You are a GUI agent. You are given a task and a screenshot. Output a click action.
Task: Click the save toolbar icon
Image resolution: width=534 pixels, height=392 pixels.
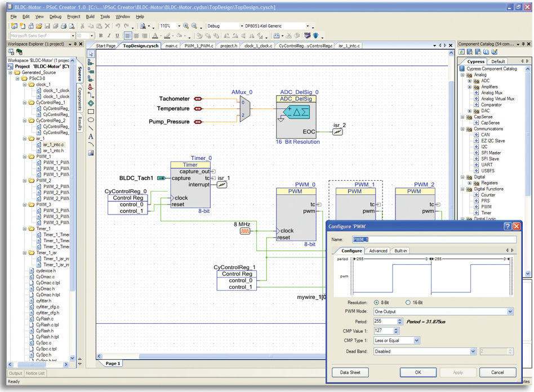pos(47,26)
